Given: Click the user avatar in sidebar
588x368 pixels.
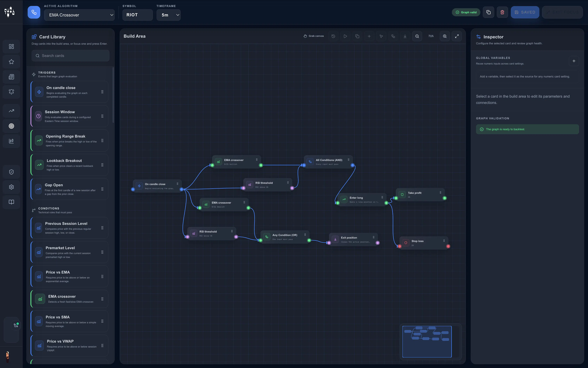Looking at the screenshot, I should [8, 357].
